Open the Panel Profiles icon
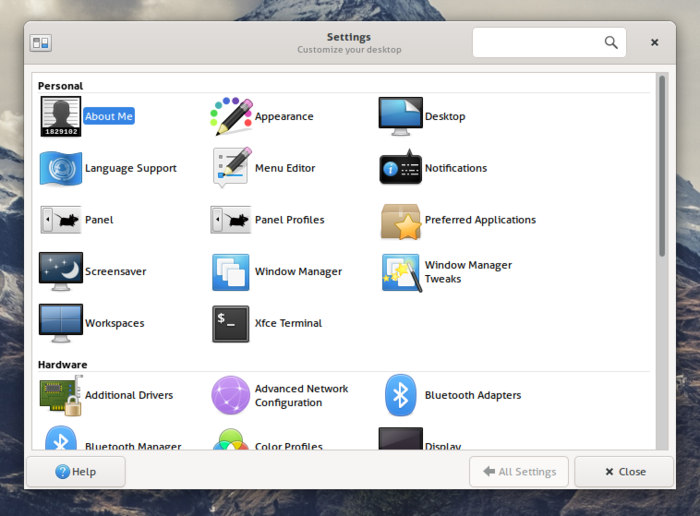 tap(231, 220)
